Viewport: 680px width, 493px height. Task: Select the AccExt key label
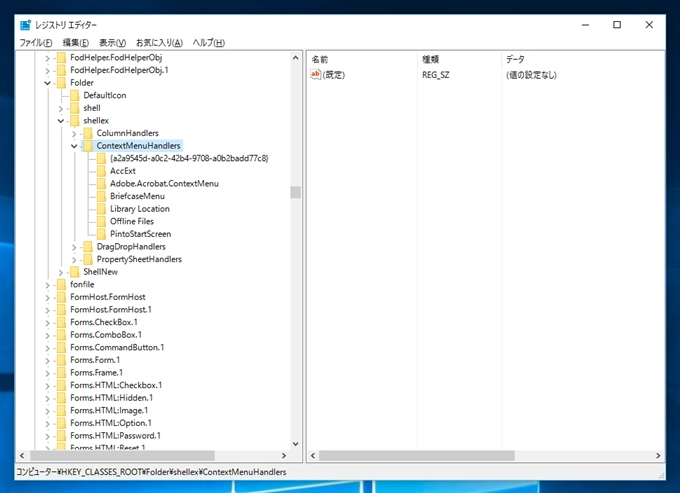click(x=123, y=171)
